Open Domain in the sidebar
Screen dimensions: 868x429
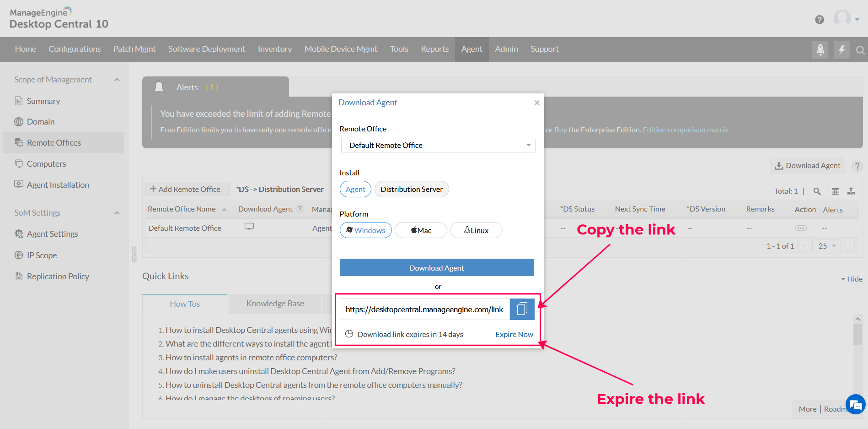[41, 122]
